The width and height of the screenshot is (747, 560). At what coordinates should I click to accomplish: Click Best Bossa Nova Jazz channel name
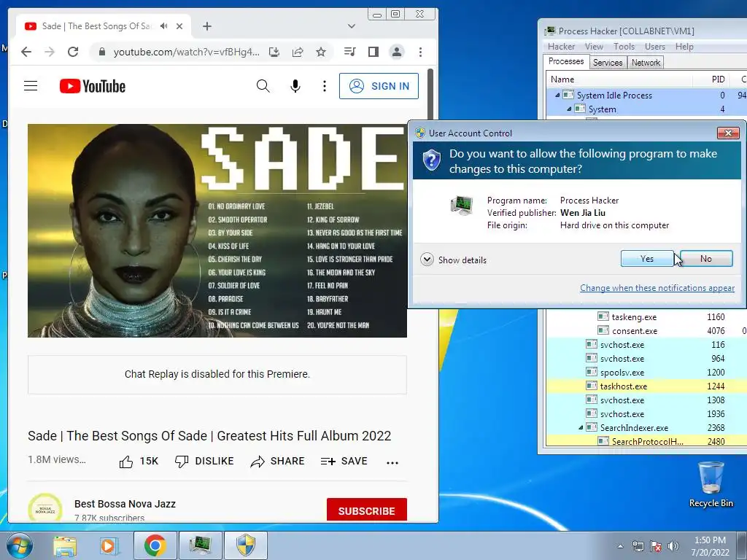pos(125,504)
